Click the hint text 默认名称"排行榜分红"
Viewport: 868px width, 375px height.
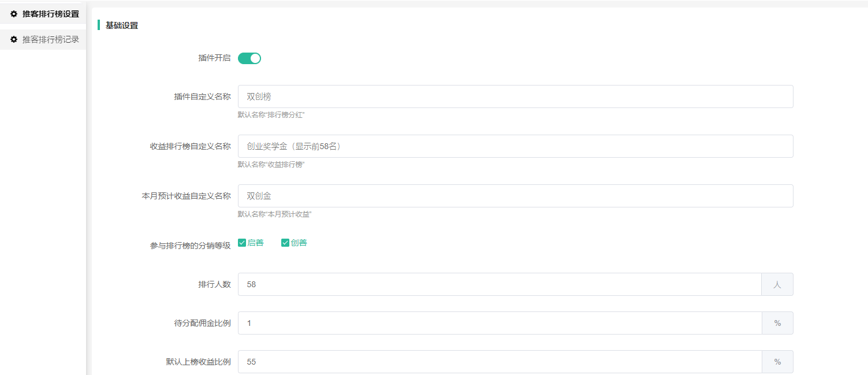271,115
